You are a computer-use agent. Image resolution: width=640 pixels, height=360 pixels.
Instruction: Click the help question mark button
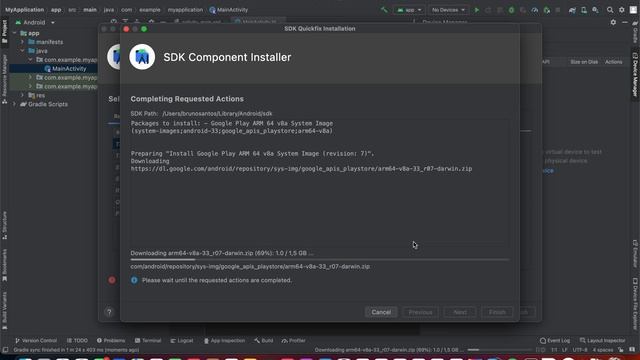[x=109, y=312]
